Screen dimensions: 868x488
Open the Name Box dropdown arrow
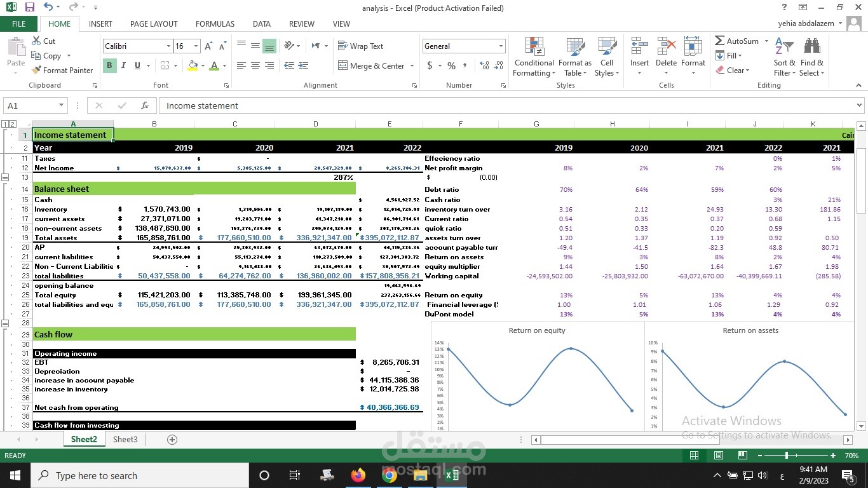point(62,105)
